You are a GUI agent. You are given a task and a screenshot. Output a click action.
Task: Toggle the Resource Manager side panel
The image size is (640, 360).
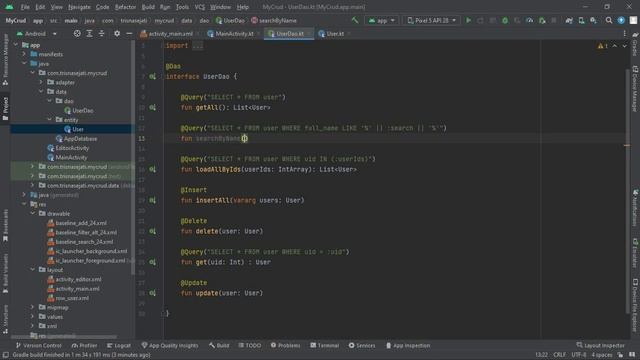coord(5,60)
